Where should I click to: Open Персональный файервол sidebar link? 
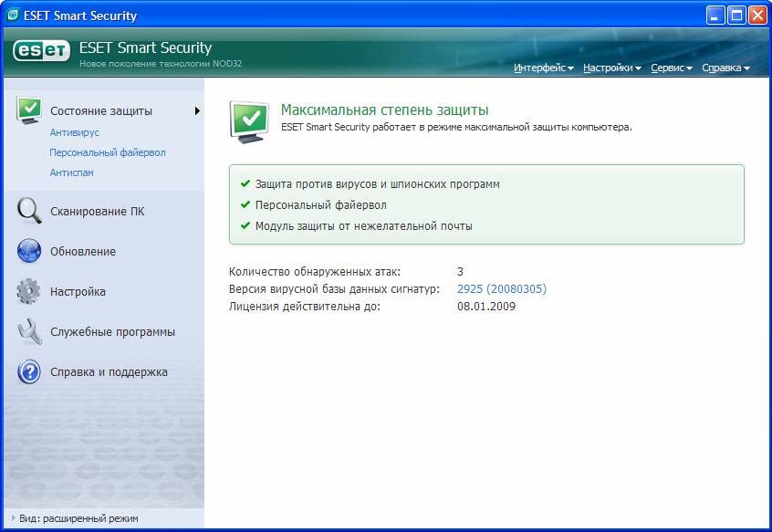click(x=108, y=152)
